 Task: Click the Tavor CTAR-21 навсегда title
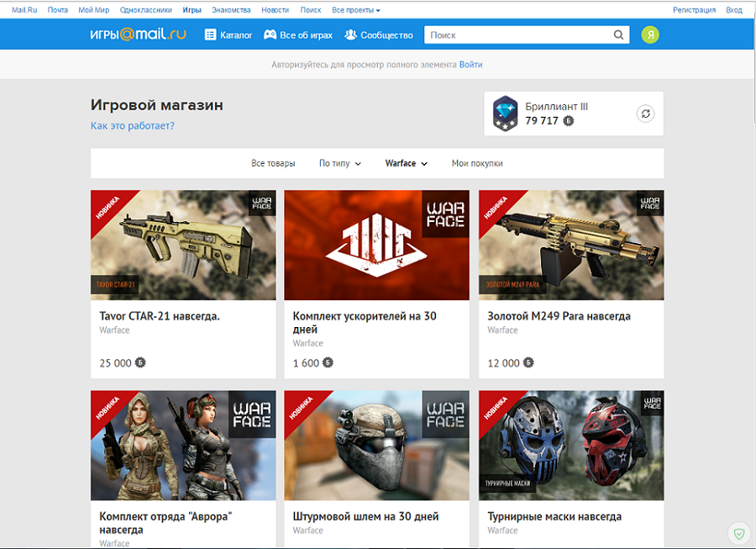pos(159,316)
